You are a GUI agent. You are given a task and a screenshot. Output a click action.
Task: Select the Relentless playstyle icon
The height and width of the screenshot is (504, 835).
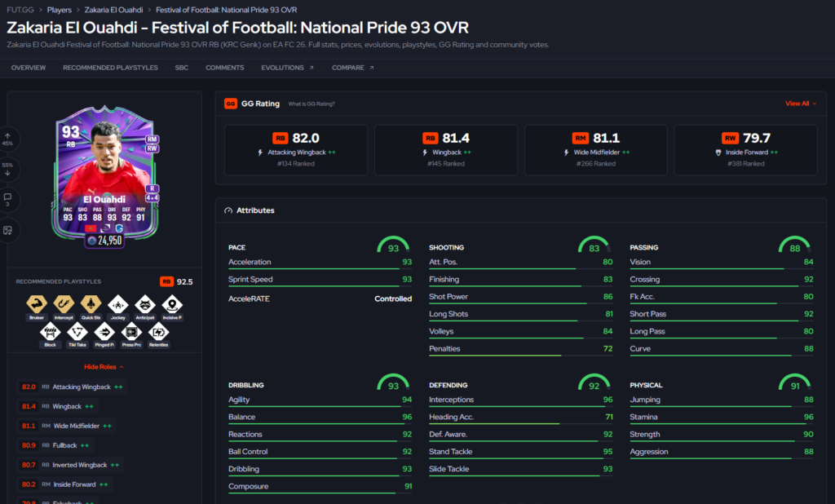tap(158, 332)
